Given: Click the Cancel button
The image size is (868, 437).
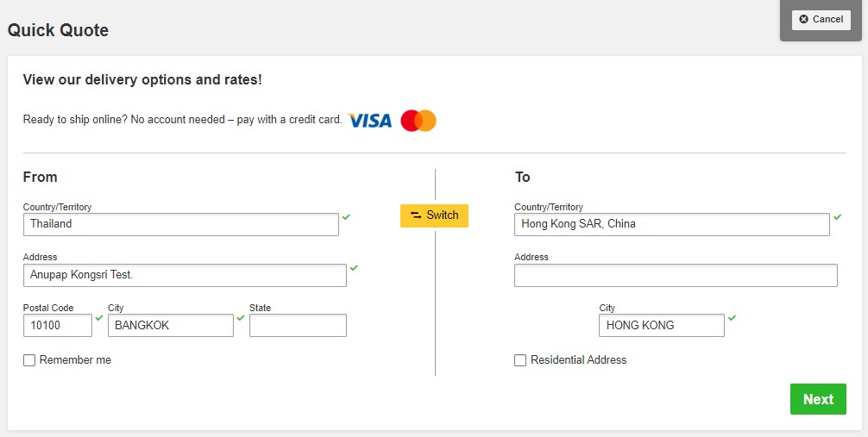Looking at the screenshot, I should (821, 19).
